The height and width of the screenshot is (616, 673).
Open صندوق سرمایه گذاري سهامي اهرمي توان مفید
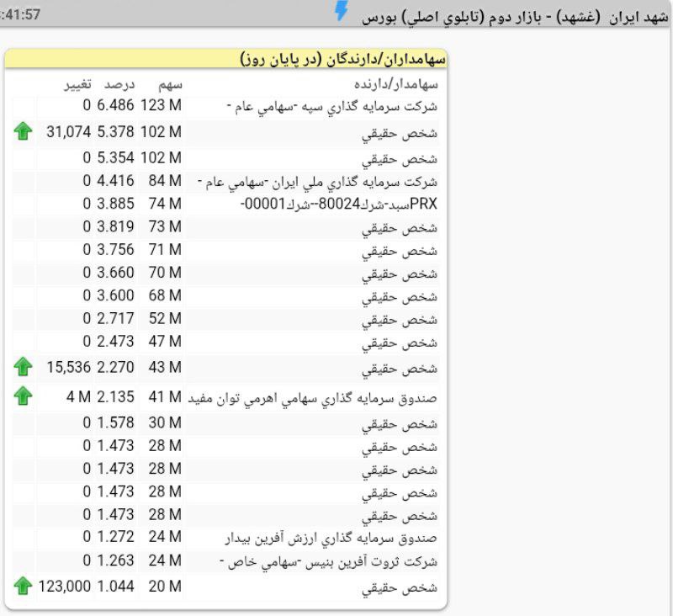pyautogui.click(x=314, y=398)
